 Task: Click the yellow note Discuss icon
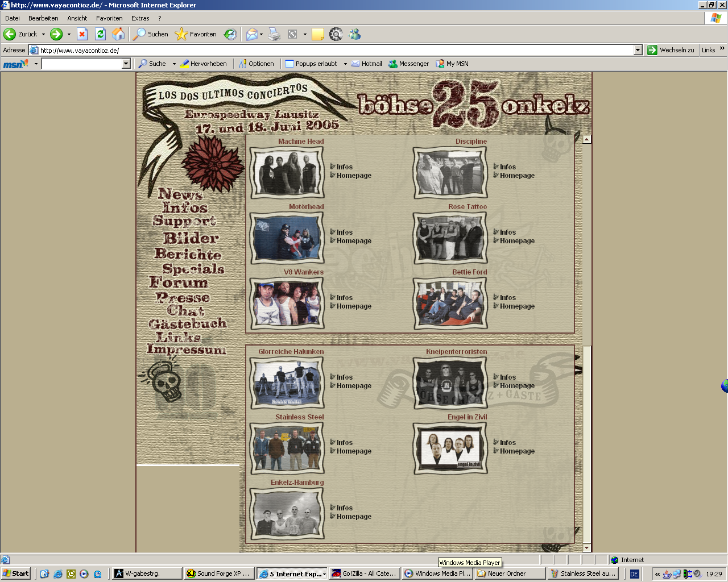[x=318, y=34]
